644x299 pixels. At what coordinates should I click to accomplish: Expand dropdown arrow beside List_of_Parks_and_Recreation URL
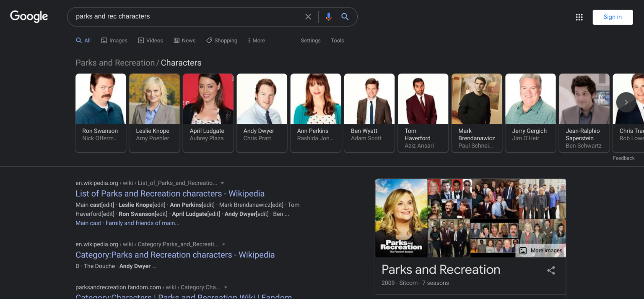[x=223, y=183]
